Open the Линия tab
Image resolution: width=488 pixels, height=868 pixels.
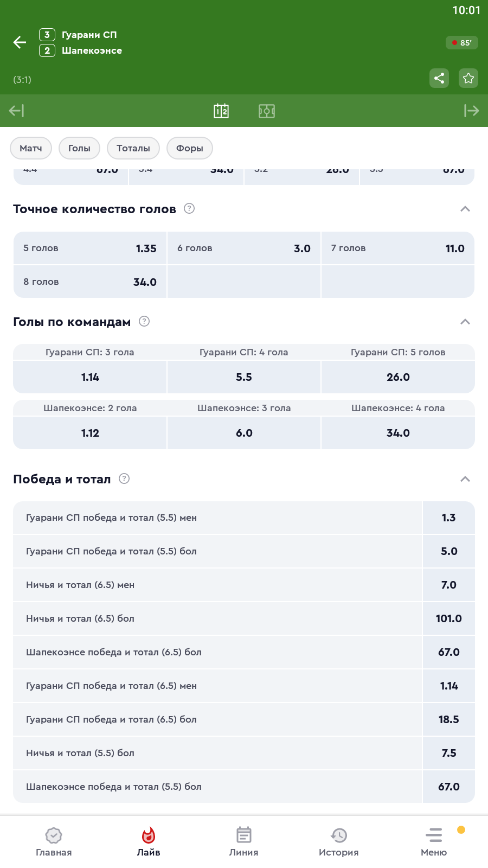coord(243,841)
